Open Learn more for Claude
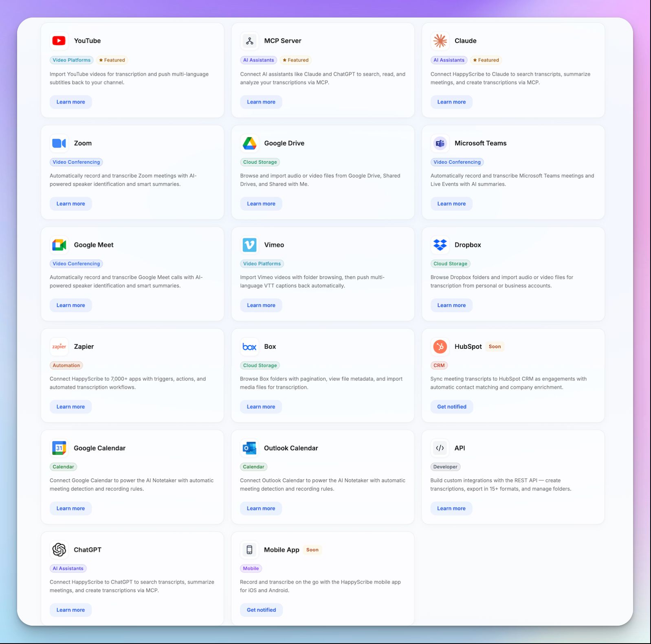This screenshot has width=651, height=644. tap(451, 102)
